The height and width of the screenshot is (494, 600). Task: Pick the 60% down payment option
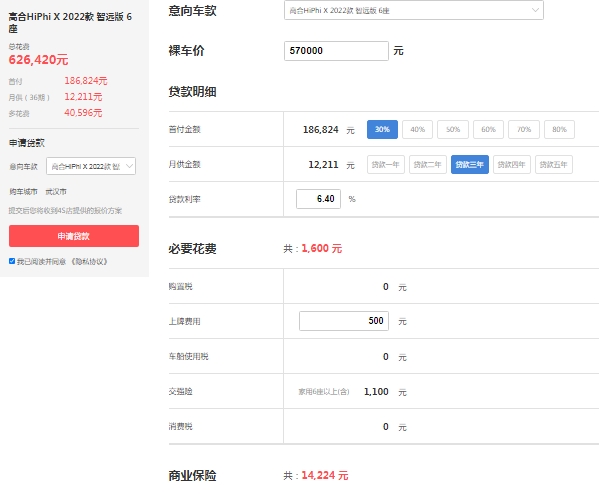488,129
